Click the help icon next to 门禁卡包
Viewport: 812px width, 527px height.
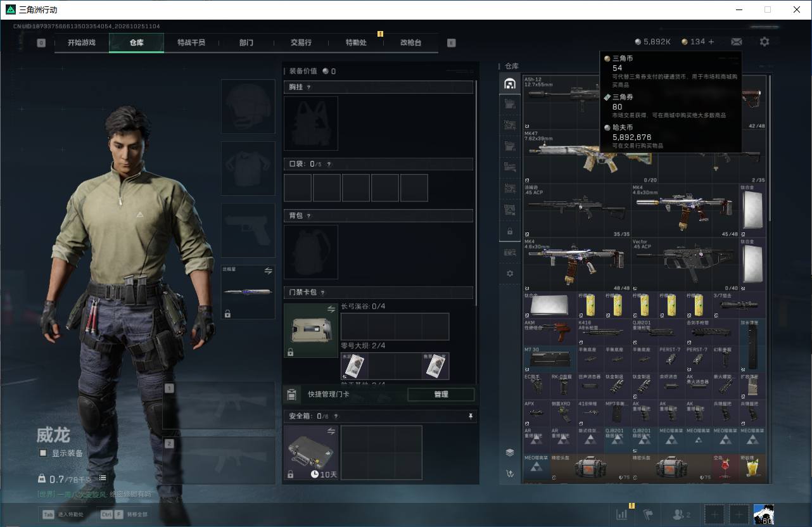(322, 293)
